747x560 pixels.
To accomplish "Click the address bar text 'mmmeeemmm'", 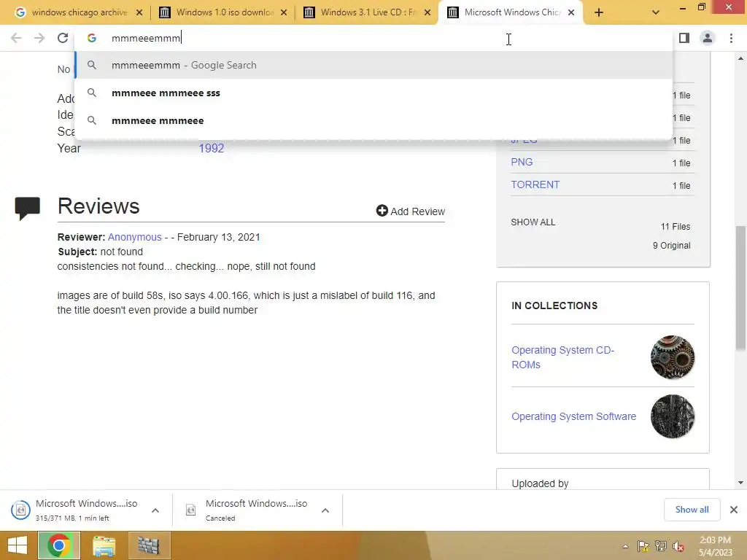I will [x=146, y=38].
